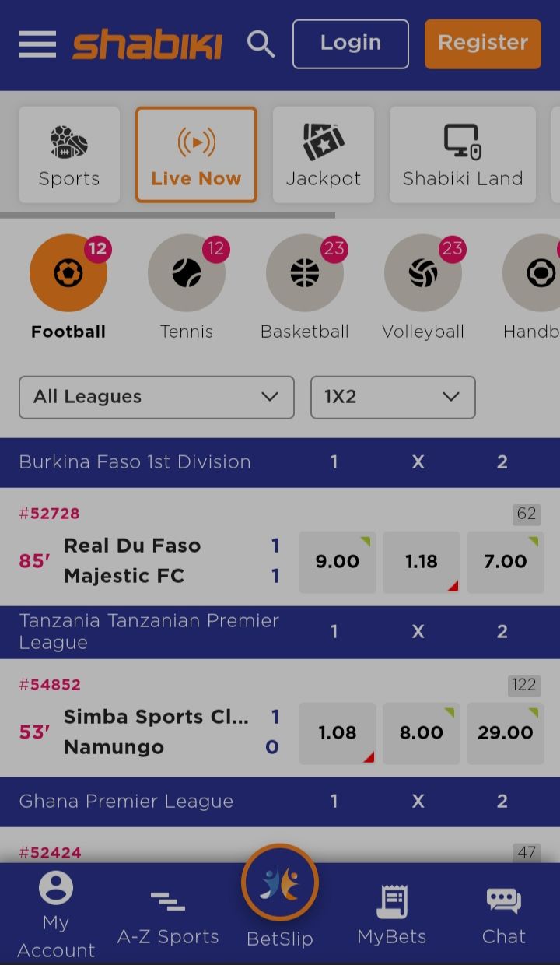Open the Shabiki Land tab

[x=463, y=155]
